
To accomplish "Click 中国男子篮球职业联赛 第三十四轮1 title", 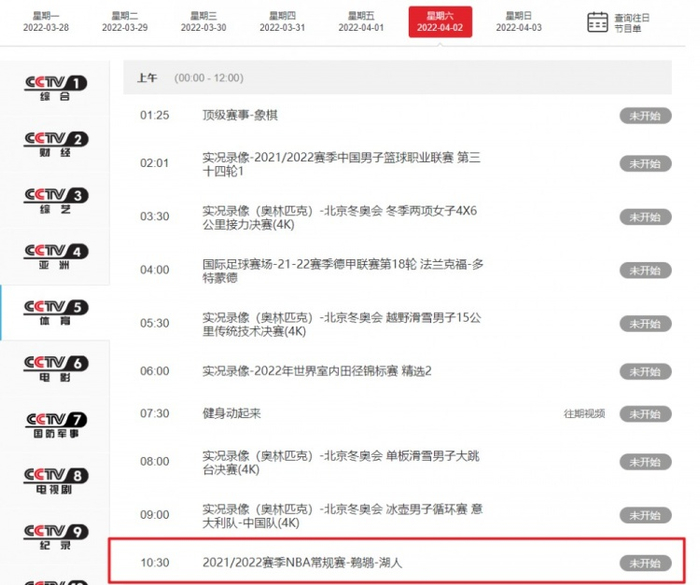I will 342,164.
